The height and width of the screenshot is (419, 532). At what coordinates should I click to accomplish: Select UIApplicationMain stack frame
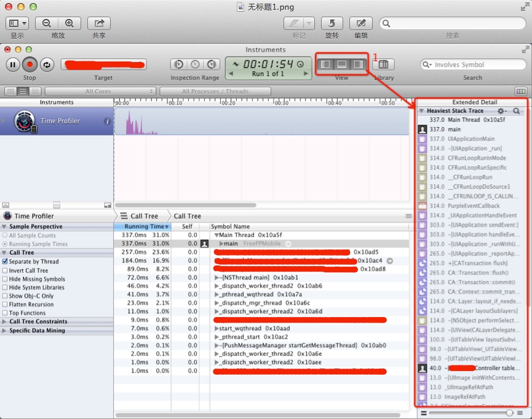pos(472,139)
